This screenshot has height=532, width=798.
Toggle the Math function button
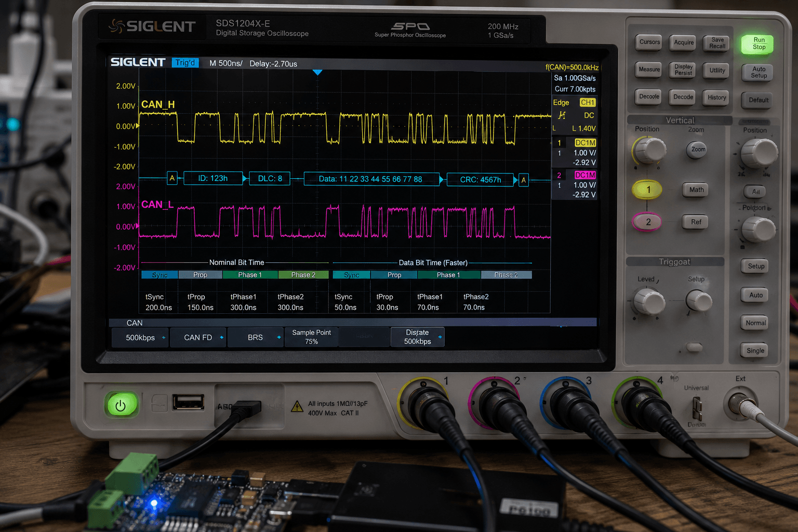(x=696, y=190)
